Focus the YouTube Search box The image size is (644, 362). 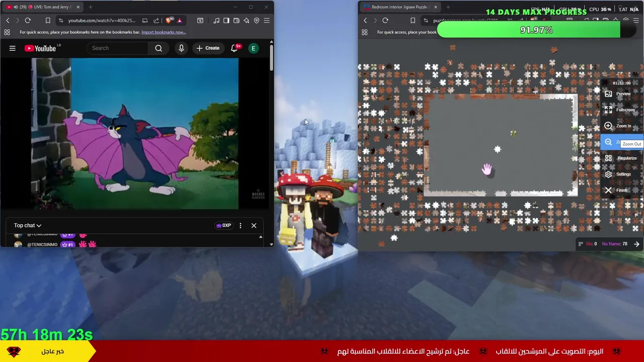(118, 48)
